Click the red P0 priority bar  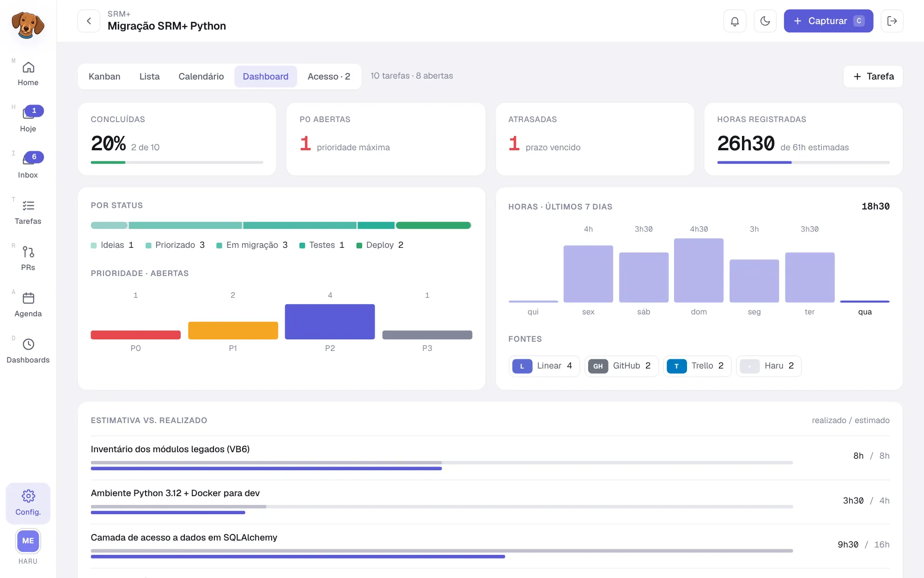[x=136, y=335]
